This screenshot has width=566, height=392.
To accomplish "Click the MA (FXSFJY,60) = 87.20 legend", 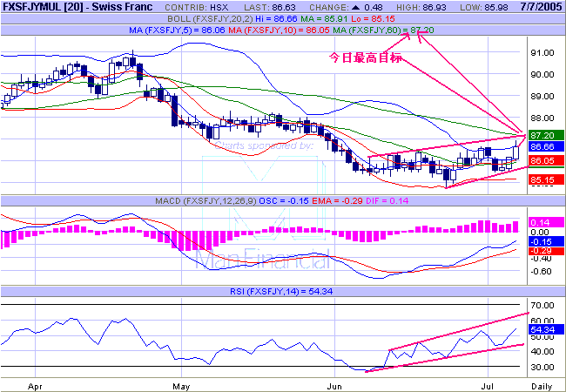I will coord(383,30).
